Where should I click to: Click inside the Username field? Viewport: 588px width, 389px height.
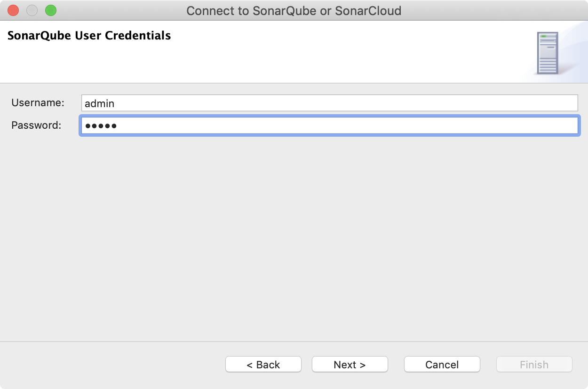(282, 102)
